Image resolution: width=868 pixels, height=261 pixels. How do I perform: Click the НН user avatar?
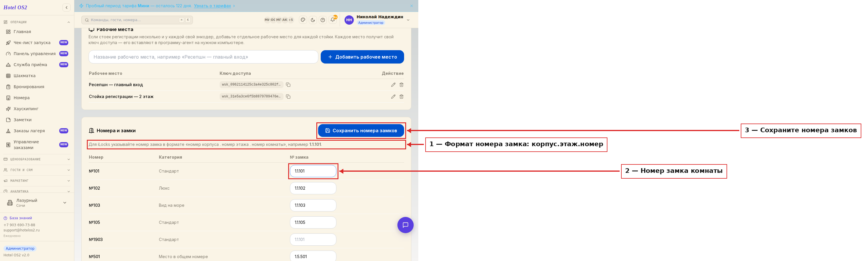coord(349,20)
